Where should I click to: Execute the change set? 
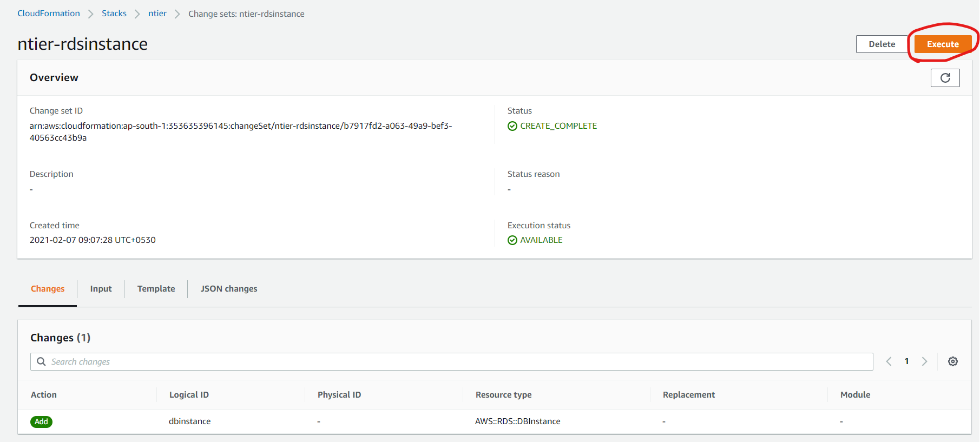943,44
